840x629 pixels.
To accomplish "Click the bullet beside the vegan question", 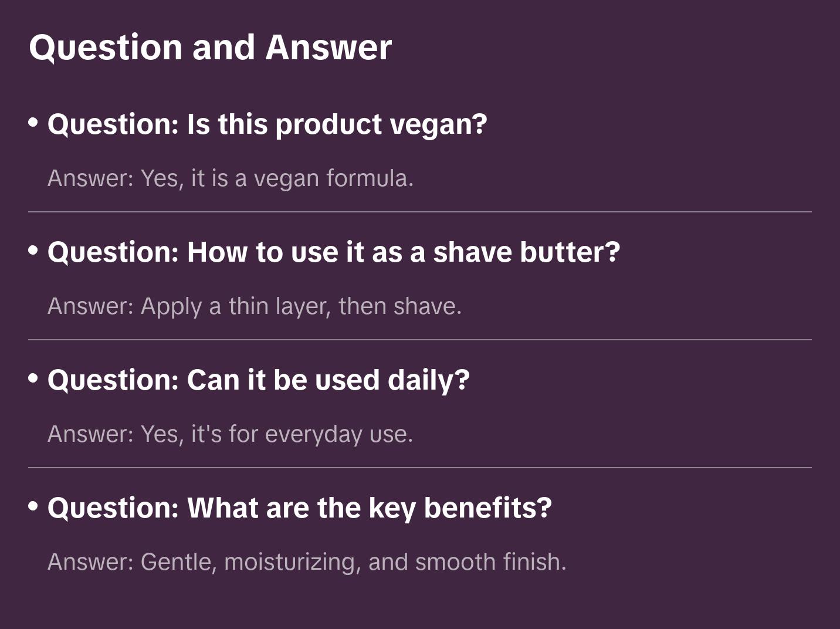I will tap(33, 123).
